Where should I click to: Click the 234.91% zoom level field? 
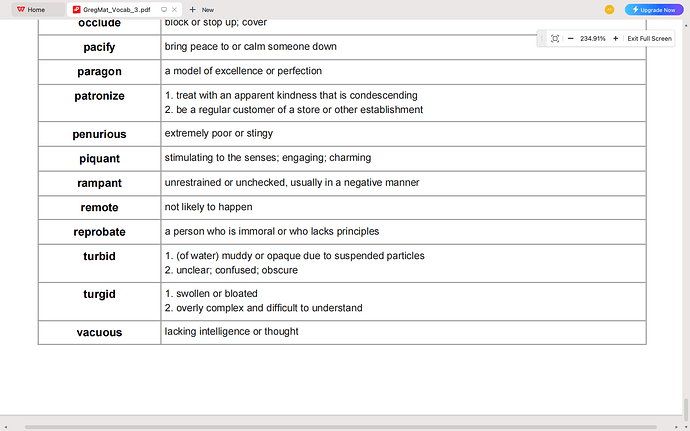point(592,38)
